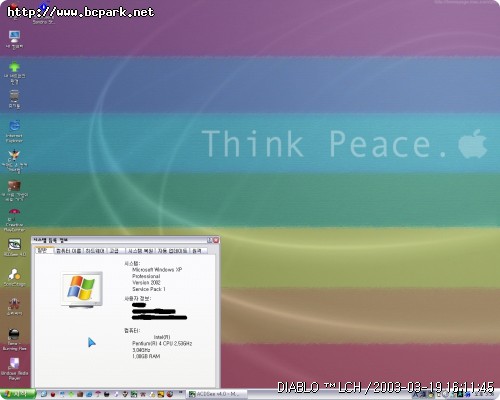Viewport: 500px width, 400px height.
Task: Click the help question-mark button in dialog
Action: pos(210,240)
